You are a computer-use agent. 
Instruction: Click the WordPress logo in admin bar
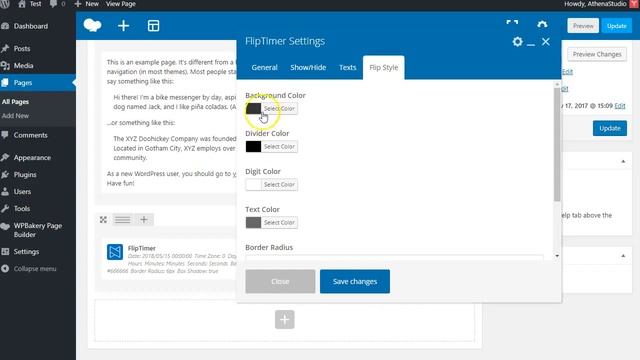(5, 4)
